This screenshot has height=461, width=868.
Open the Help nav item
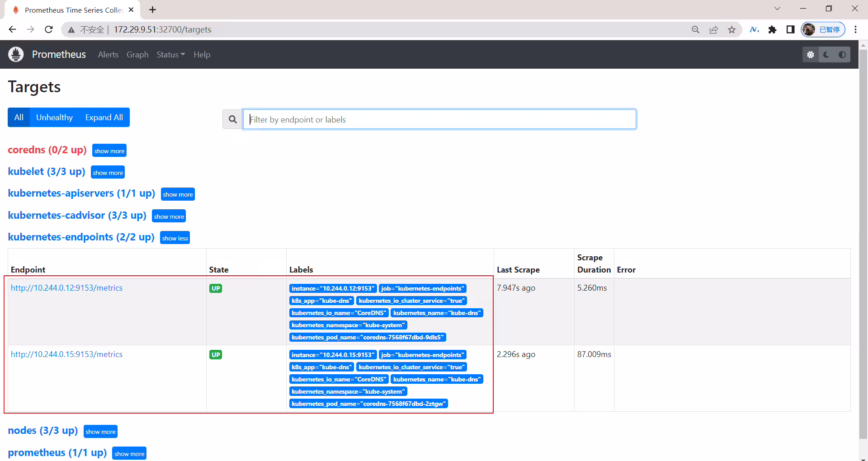pyautogui.click(x=202, y=55)
